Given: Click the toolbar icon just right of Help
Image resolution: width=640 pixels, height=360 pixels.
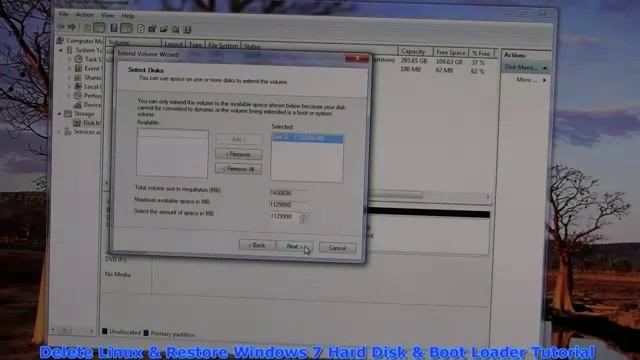Looking at the screenshot, I should coord(152,29).
